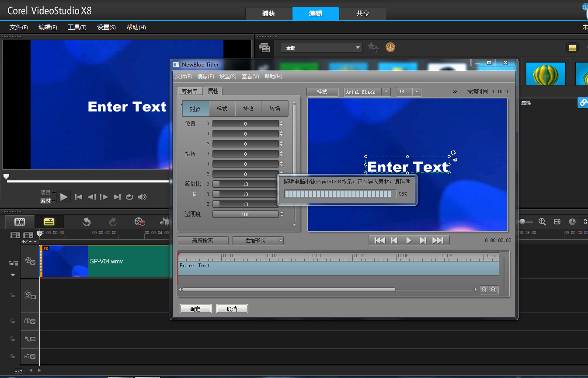Select the 特效 sub-tab in Titler
This screenshot has height=378, width=588.
coord(248,108)
